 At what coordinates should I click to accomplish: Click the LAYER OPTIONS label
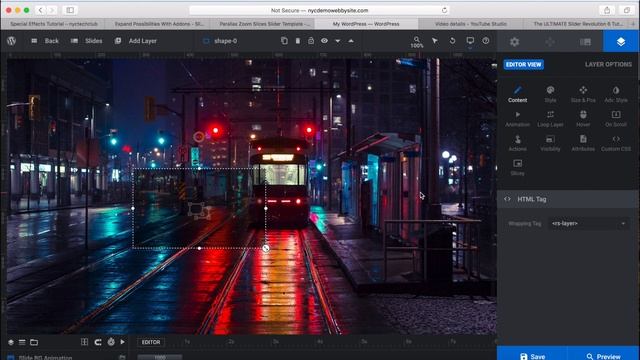pyautogui.click(x=608, y=64)
